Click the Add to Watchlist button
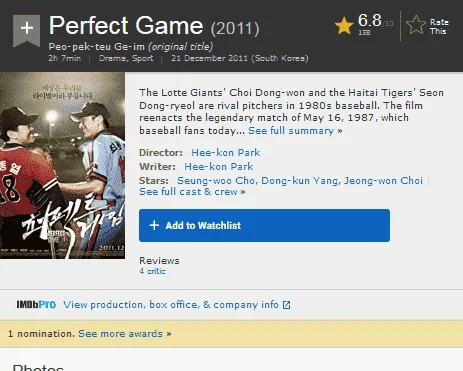This screenshot has height=371, width=463. tap(264, 225)
